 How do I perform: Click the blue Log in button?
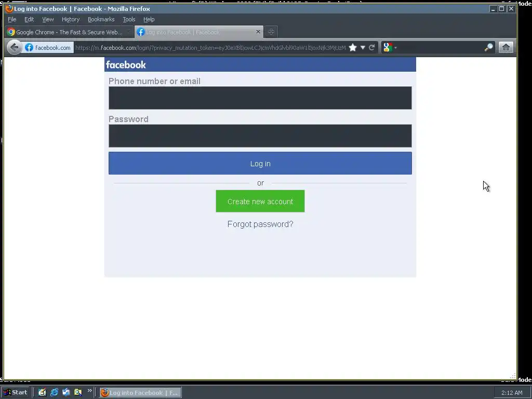(260, 163)
